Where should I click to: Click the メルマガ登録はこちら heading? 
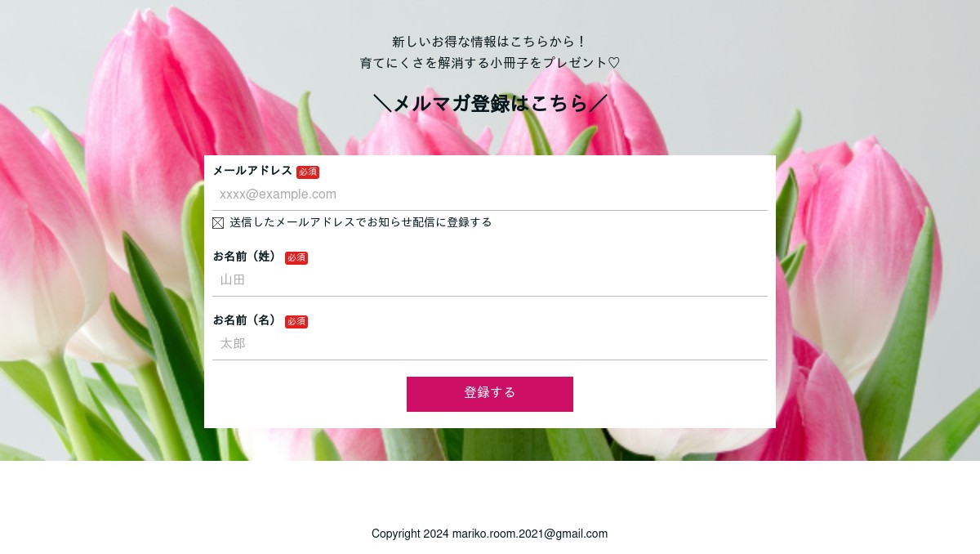pyautogui.click(x=490, y=104)
